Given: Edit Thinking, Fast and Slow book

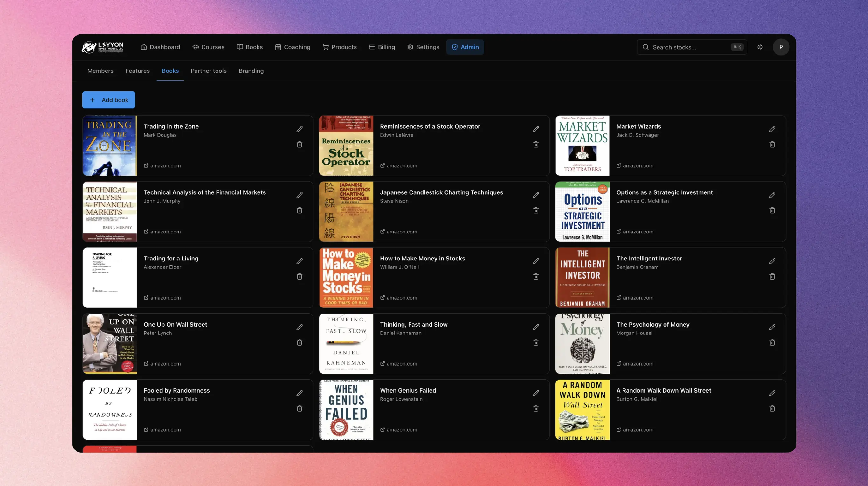Looking at the screenshot, I should pyautogui.click(x=536, y=327).
